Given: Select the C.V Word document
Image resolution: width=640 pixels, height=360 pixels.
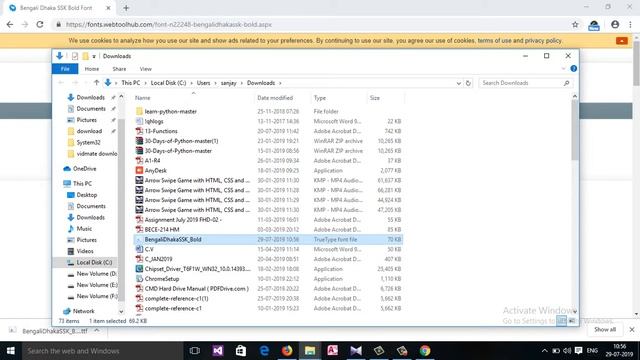Looking at the screenshot, I should click(x=149, y=249).
